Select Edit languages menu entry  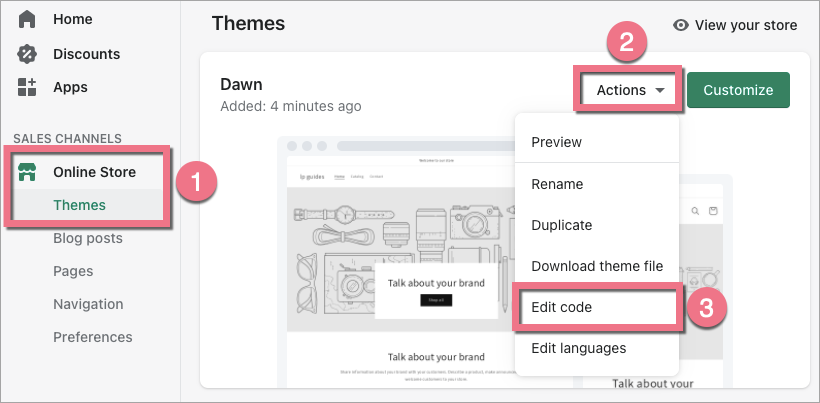tap(578, 348)
